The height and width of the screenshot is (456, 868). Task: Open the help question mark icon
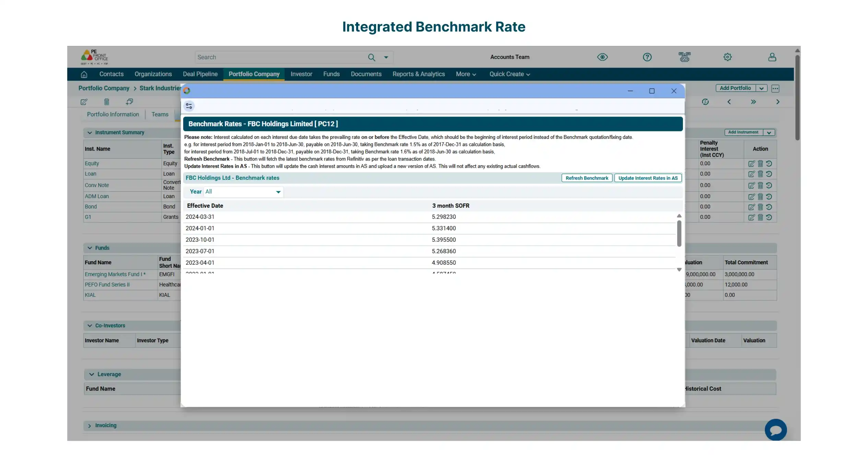[x=647, y=57]
